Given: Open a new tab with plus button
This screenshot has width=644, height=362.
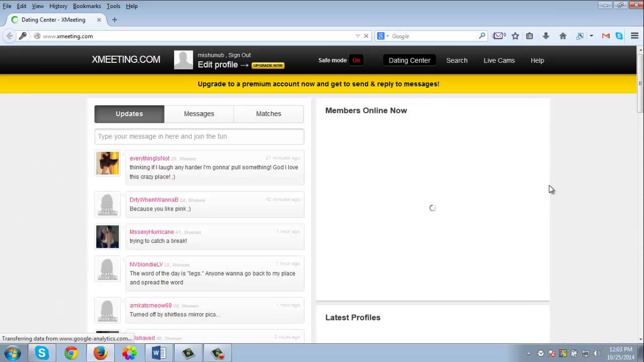Looking at the screenshot, I should tap(115, 20).
